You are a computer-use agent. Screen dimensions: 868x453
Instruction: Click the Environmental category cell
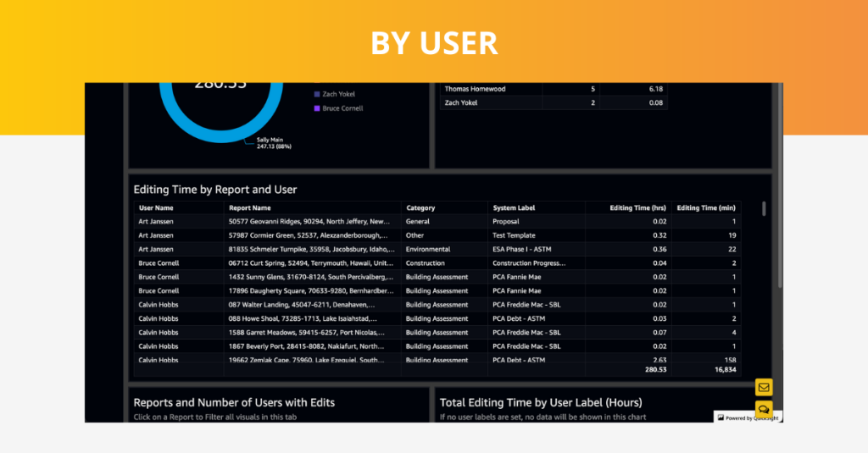428,250
